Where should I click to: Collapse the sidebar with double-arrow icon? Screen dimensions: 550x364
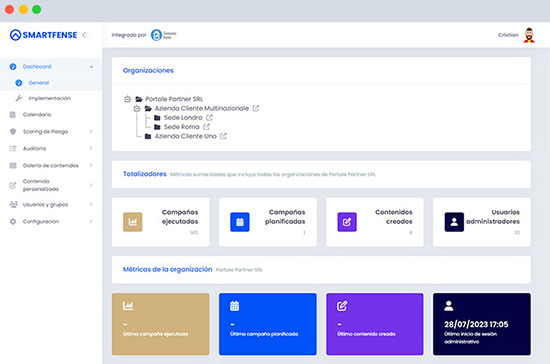(x=85, y=35)
